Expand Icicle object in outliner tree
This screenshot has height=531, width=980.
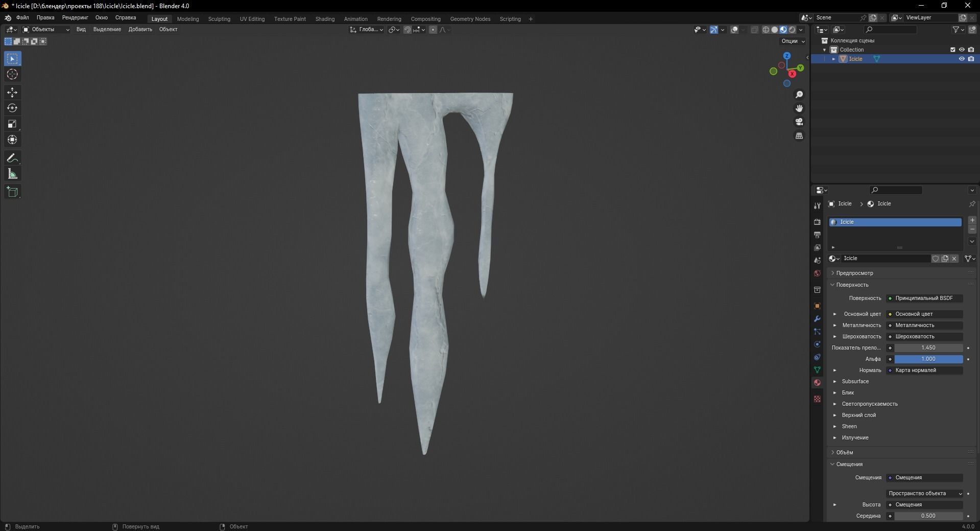click(x=834, y=59)
